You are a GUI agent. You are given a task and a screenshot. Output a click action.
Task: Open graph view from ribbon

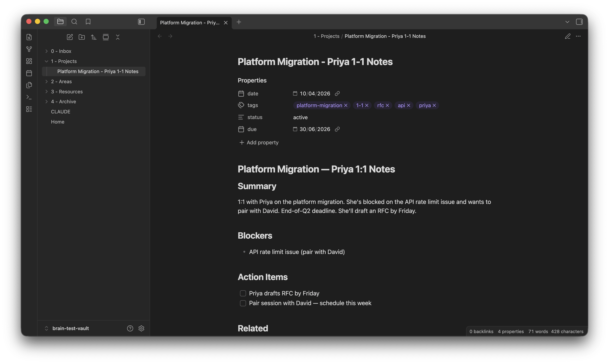(x=29, y=49)
